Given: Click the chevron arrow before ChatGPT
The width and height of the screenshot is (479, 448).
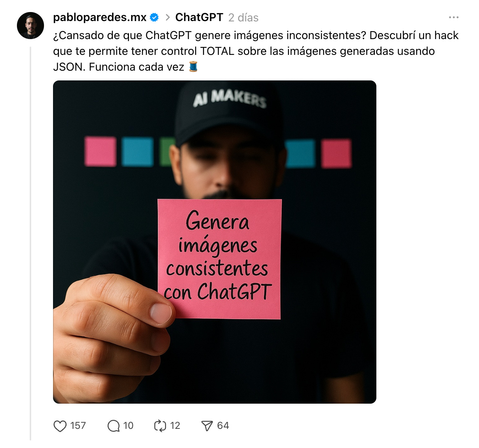Looking at the screenshot, I should click(x=168, y=17).
